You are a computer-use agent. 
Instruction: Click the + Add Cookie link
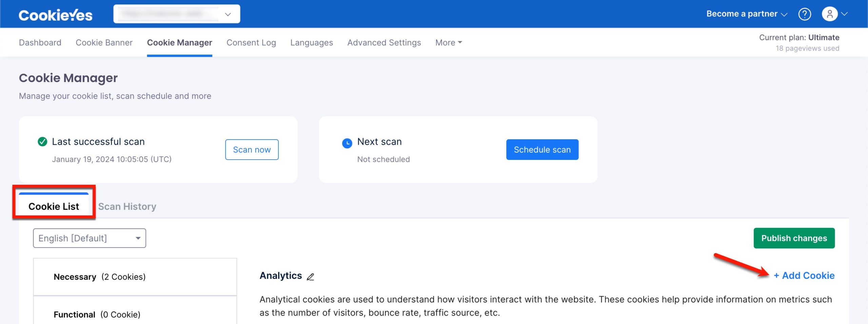804,276
